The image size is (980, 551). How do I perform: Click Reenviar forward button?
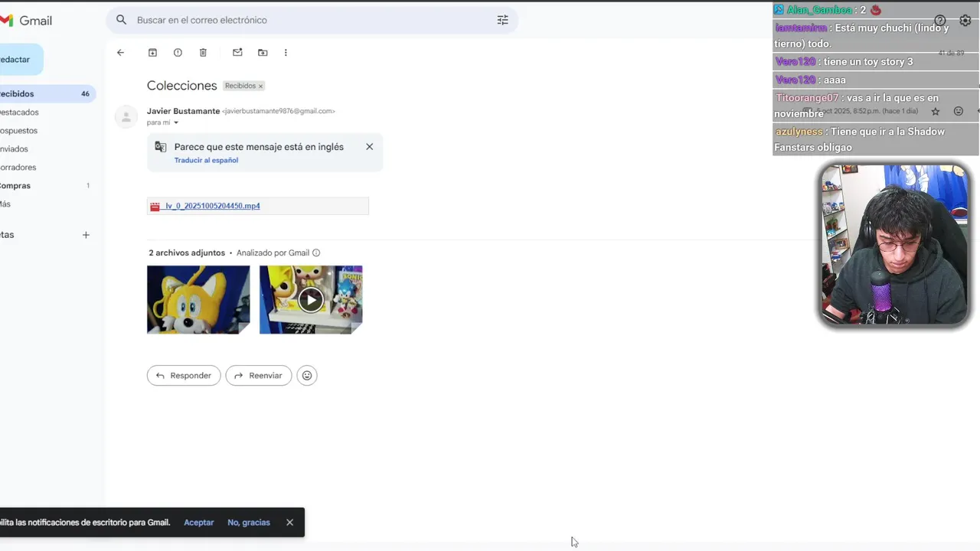pyautogui.click(x=259, y=376)
